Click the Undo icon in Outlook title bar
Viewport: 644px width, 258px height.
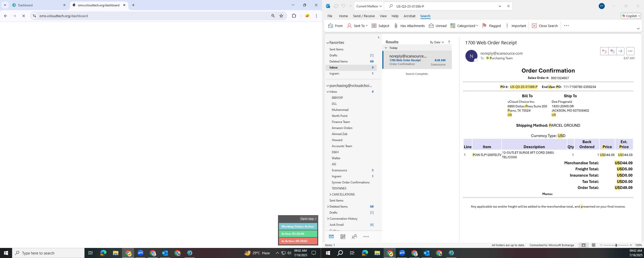tap(343, 6)
